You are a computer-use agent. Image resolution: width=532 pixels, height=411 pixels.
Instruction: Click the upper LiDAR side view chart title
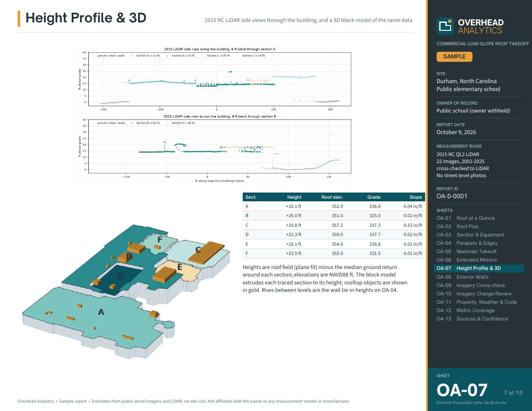point(219,49)
